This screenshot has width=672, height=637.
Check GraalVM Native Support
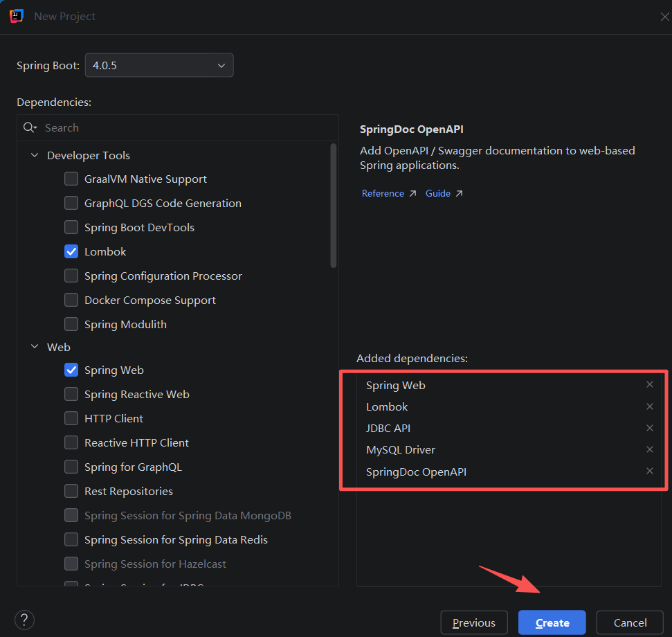coord(71,179)
